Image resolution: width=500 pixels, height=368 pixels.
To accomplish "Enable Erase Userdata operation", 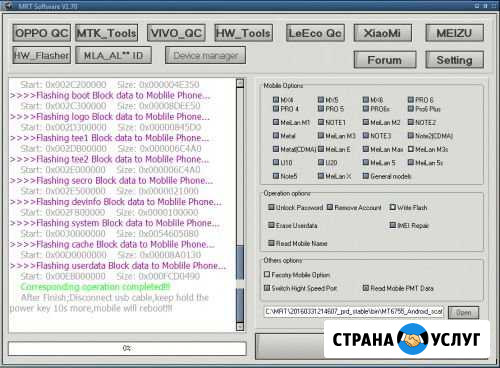I will (271, 225).
